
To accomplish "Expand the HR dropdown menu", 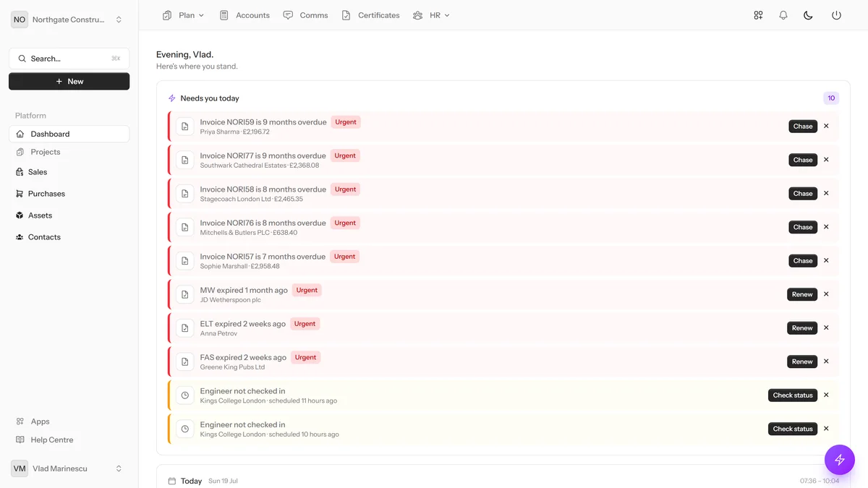I will [431, 15].
